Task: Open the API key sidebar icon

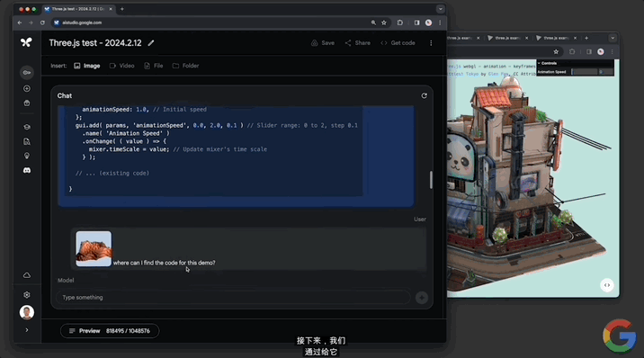Action: (x=27, y=73)
